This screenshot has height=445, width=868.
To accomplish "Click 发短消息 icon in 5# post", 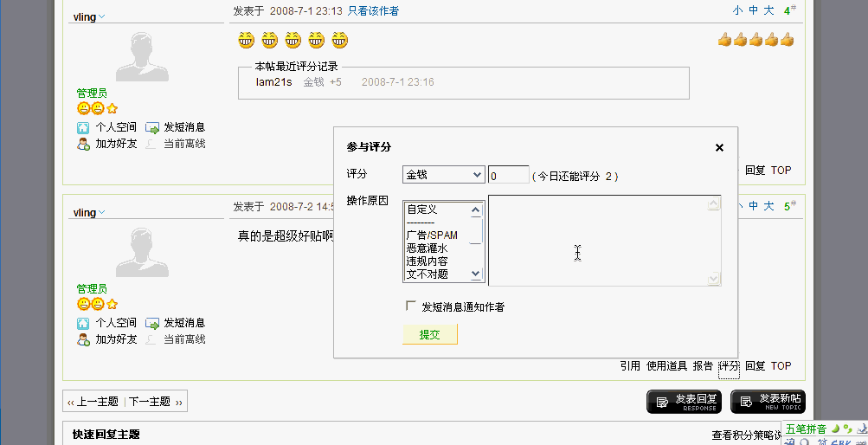I will point(152,323).
